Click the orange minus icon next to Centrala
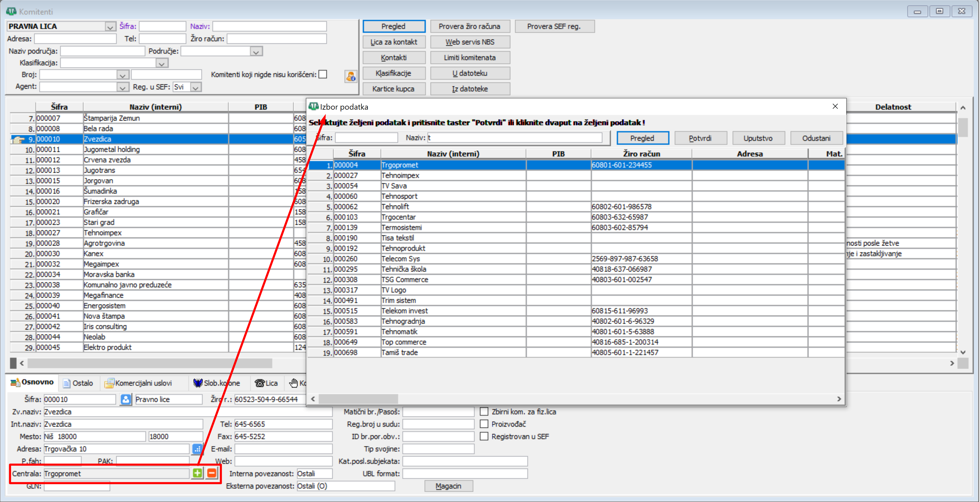980x502 pixels. [x=212, y=473]
